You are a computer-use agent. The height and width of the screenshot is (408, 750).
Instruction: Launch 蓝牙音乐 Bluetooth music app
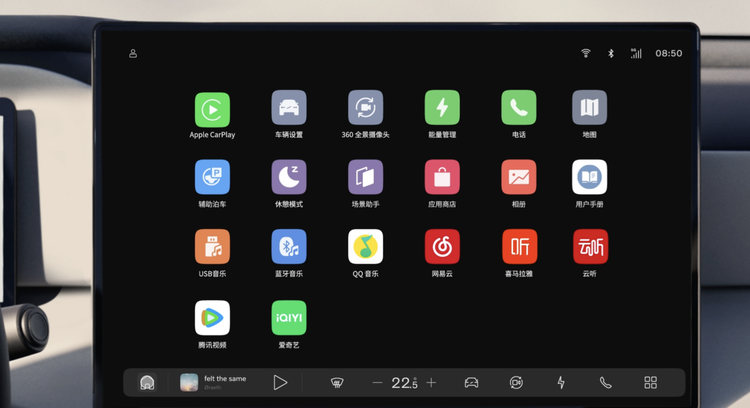(289, 246)
